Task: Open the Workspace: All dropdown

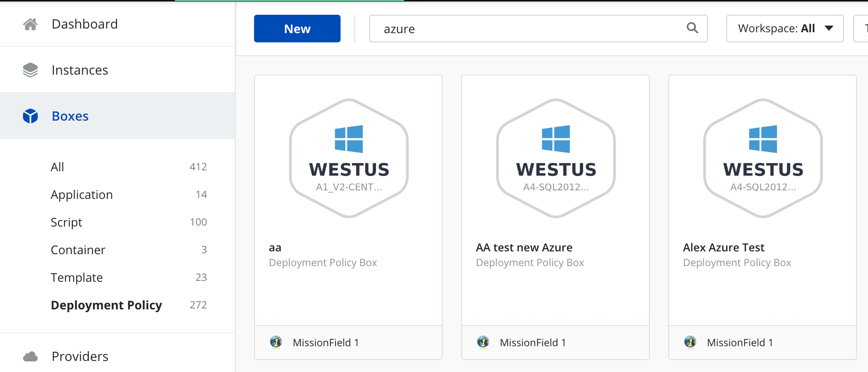Action: tap(785, 29)
